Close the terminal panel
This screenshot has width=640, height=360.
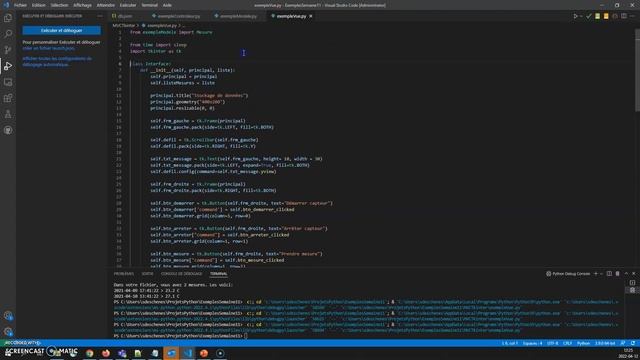(x=633, y=274)
